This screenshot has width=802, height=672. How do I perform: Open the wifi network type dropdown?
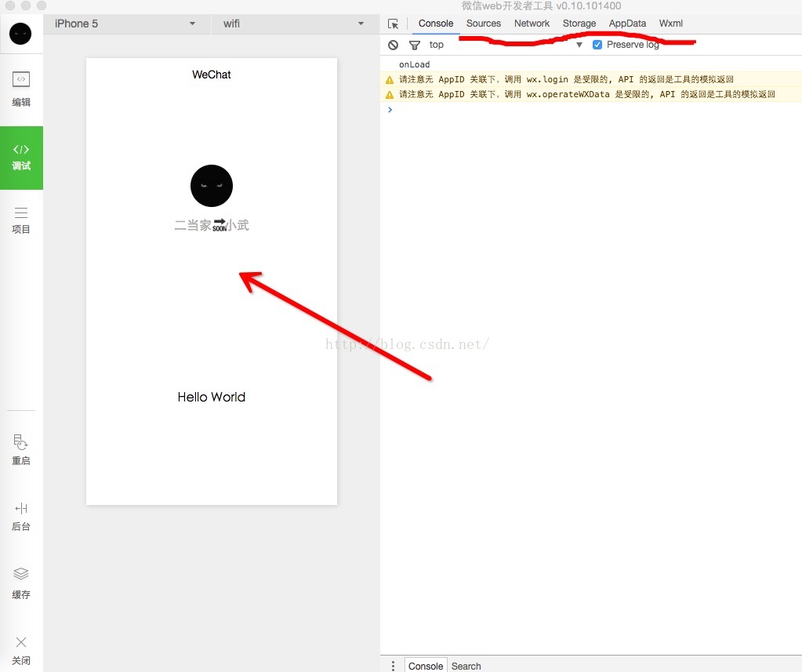294,24
